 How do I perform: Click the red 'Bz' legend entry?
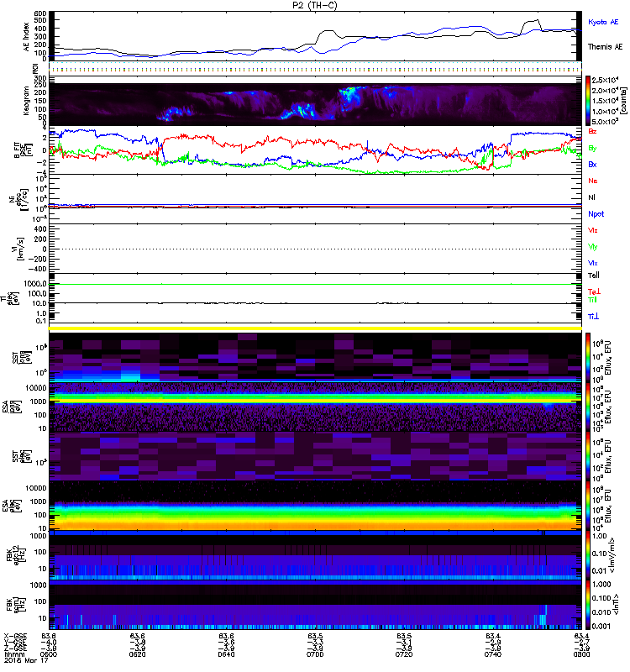tap(593, 132)
